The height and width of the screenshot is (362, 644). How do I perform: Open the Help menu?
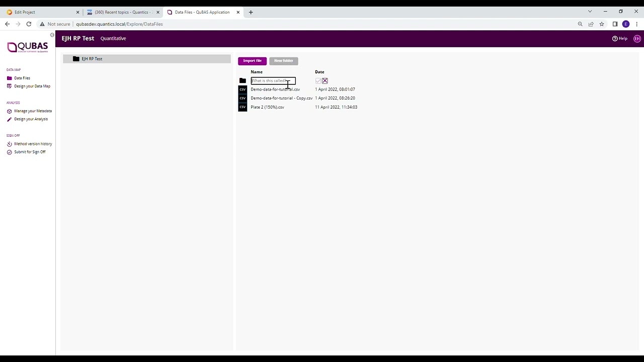620,39
